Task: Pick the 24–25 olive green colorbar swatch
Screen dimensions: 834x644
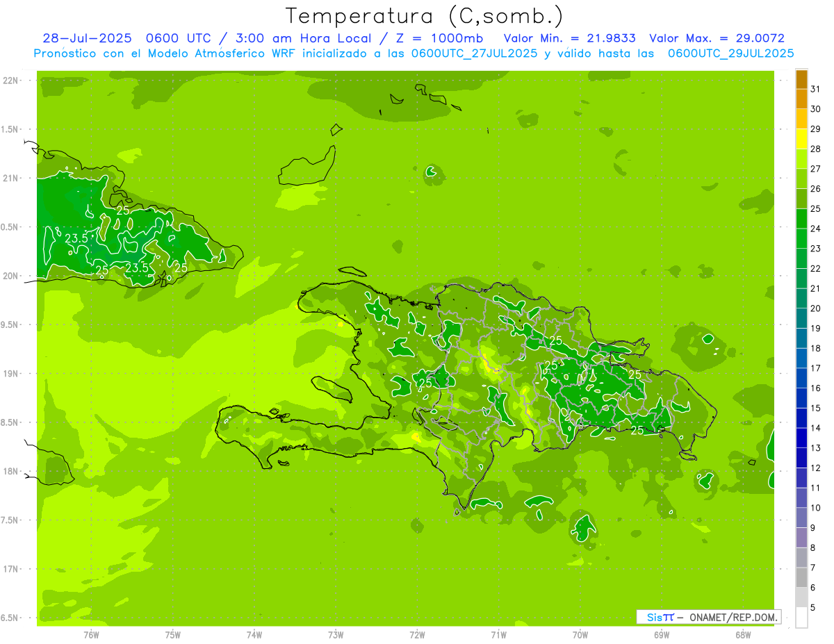Action: (x=801, y=220)
